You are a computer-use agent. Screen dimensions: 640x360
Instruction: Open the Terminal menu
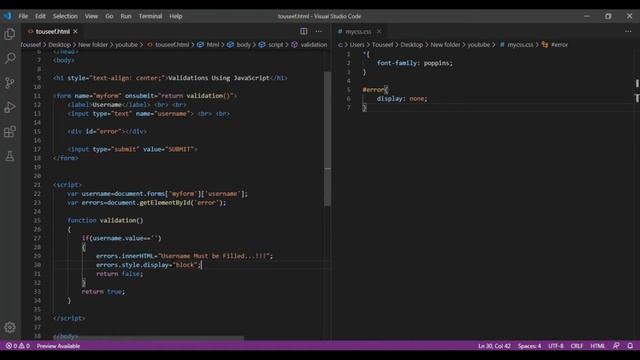pyautogui.click(x=150, y=16)
